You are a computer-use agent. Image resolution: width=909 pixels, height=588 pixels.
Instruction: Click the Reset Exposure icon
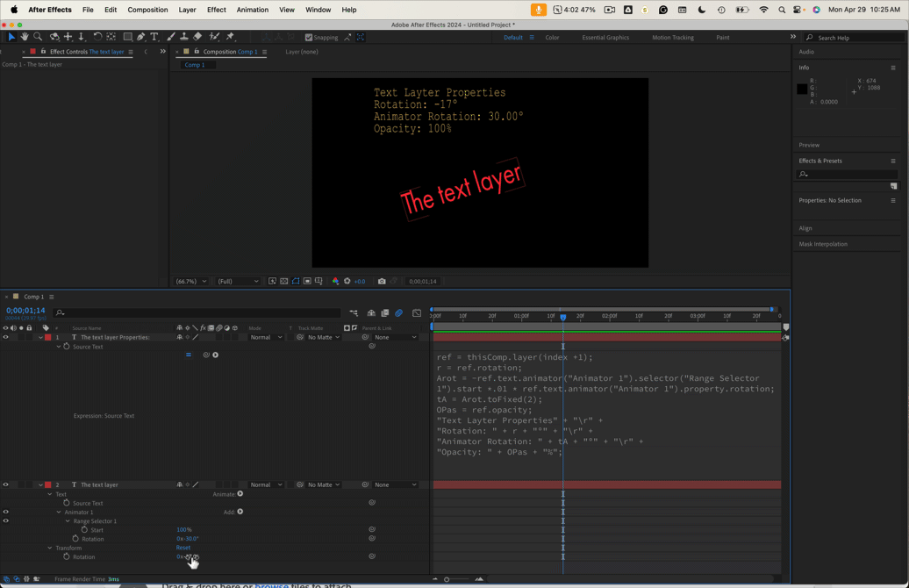pyautogui.click(x=347, y=281)
